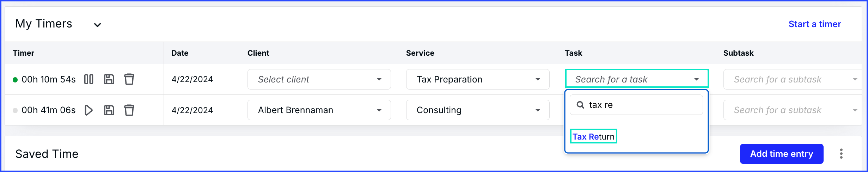Open the Consulting service dropdown
Image resolution: width=868 pixels, height=172 pixels.
(478, 110)
